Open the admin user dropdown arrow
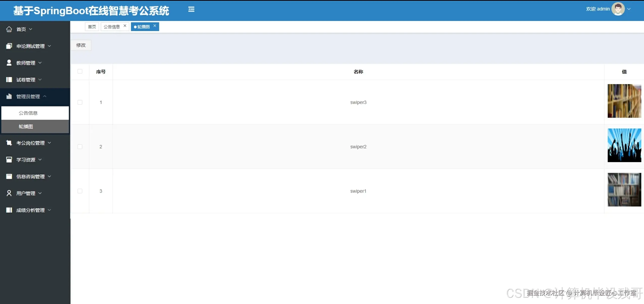The height and width of the screenshot is (304, 644). [629, 9]
